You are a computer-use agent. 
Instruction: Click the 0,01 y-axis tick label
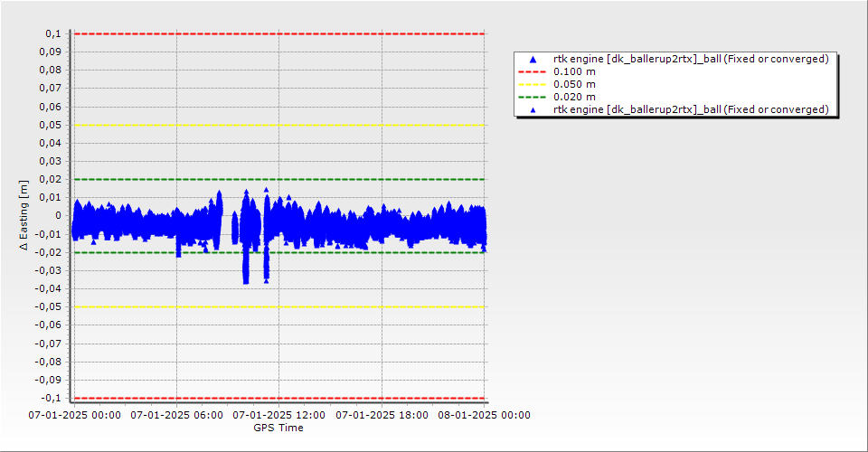click(51, 197)
